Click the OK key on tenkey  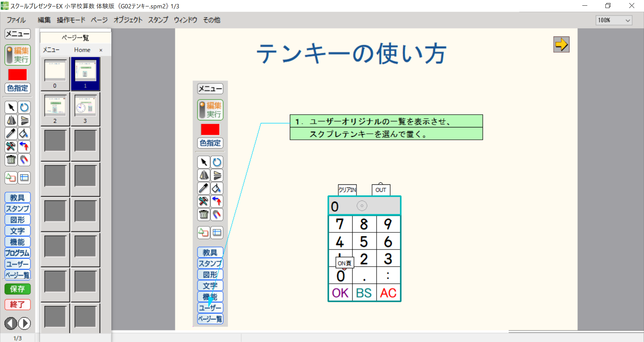coord(340,293)
